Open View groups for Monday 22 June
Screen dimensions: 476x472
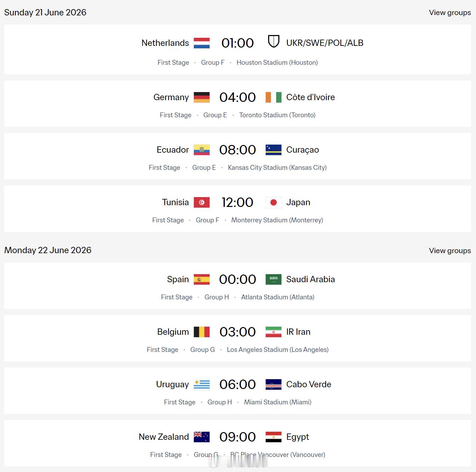coord(450,251)
